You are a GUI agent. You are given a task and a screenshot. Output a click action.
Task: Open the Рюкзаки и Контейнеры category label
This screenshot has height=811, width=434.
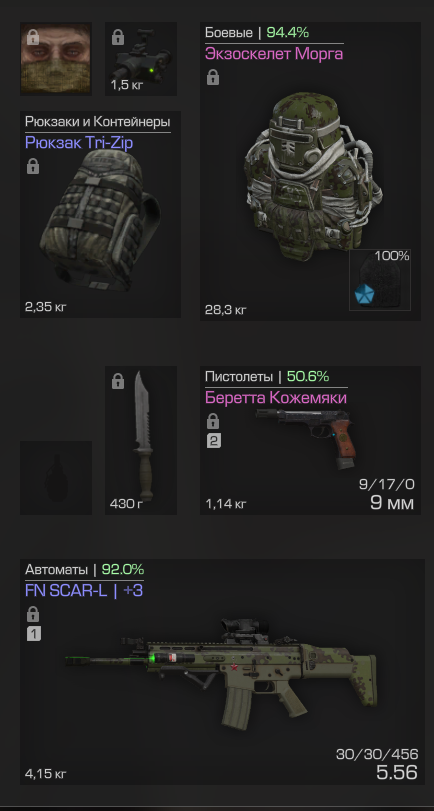pos(98,122)
